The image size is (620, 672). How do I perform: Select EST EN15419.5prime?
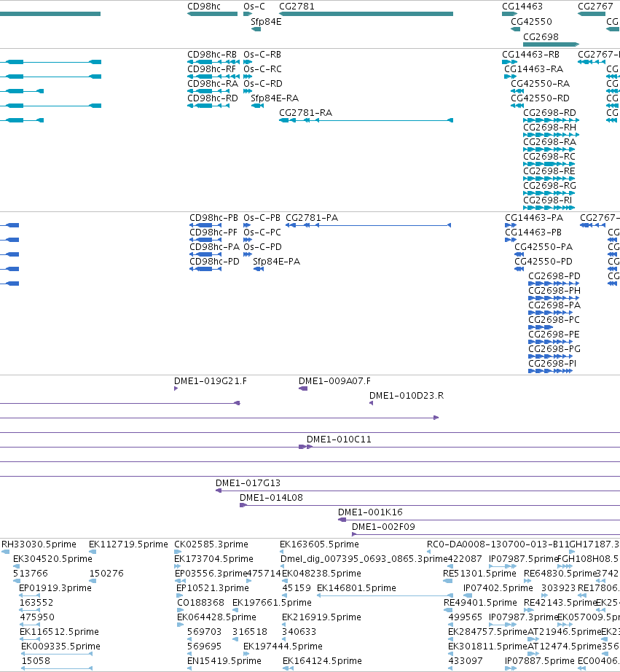pyautogui.click(x=224, y=661)
